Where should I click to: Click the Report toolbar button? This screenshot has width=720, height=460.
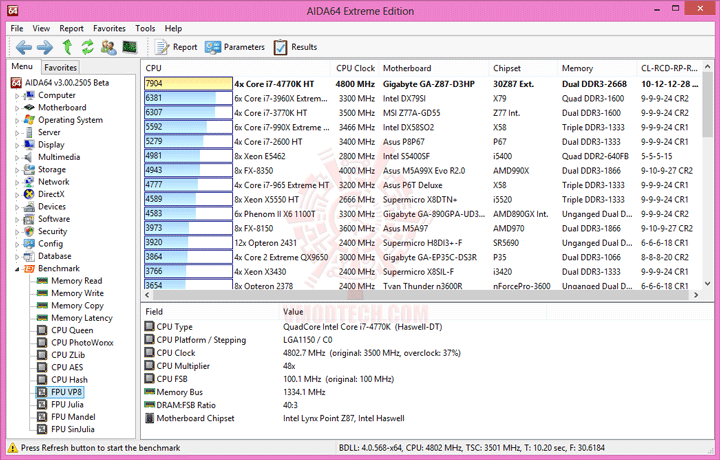click(176, 47)
